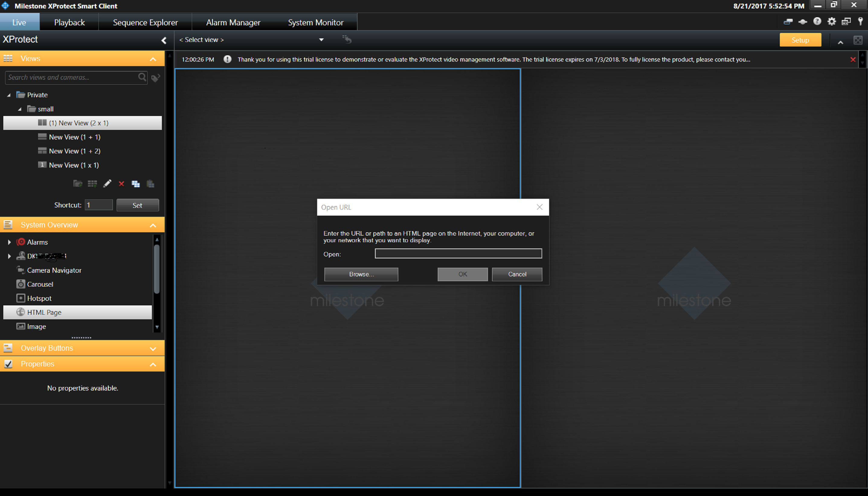868x496 pixels.
Task: Open the Help question mark icon
Action: tap(817, 22)
